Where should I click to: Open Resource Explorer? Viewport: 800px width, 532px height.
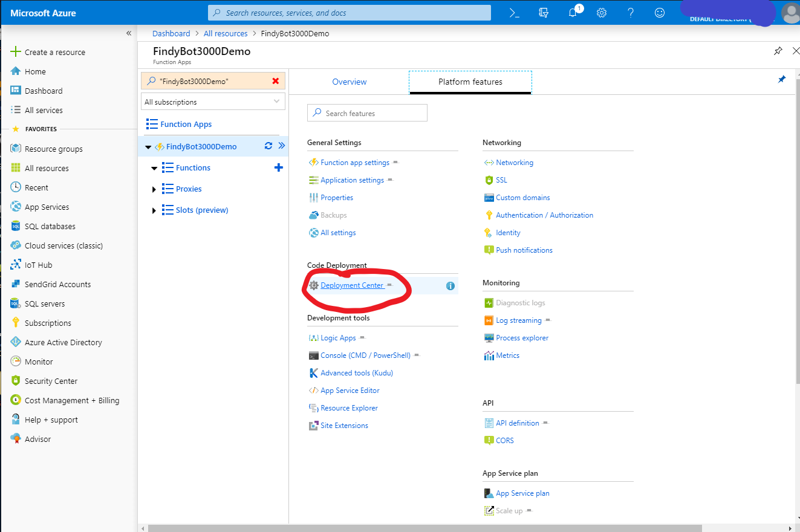349,408
